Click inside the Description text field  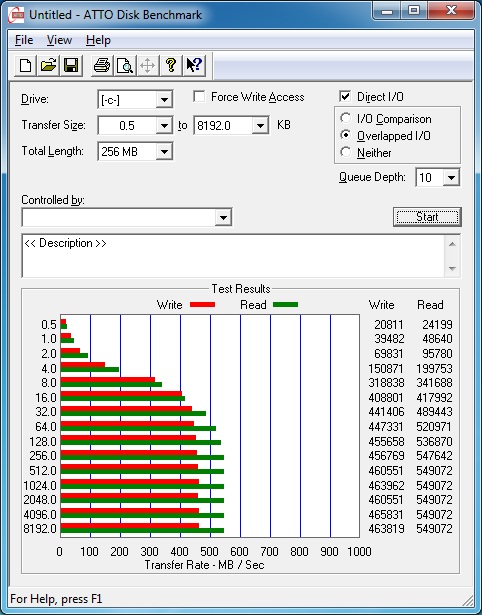[234, 256]
